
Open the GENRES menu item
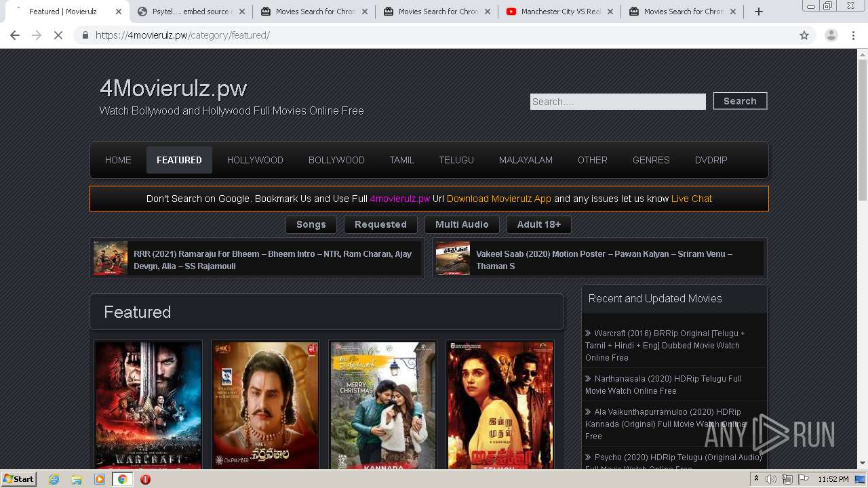coord(651,160)
